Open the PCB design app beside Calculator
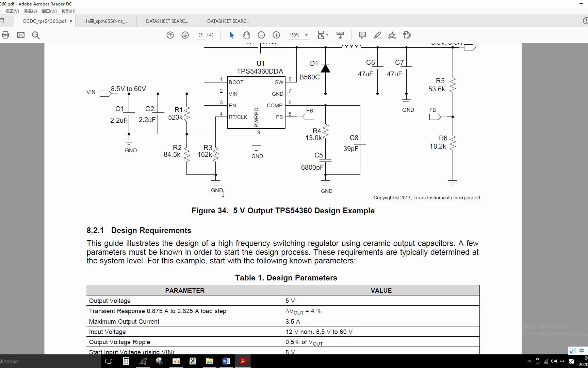The height and width of the screenshot is (368, 588). (143, 361)
